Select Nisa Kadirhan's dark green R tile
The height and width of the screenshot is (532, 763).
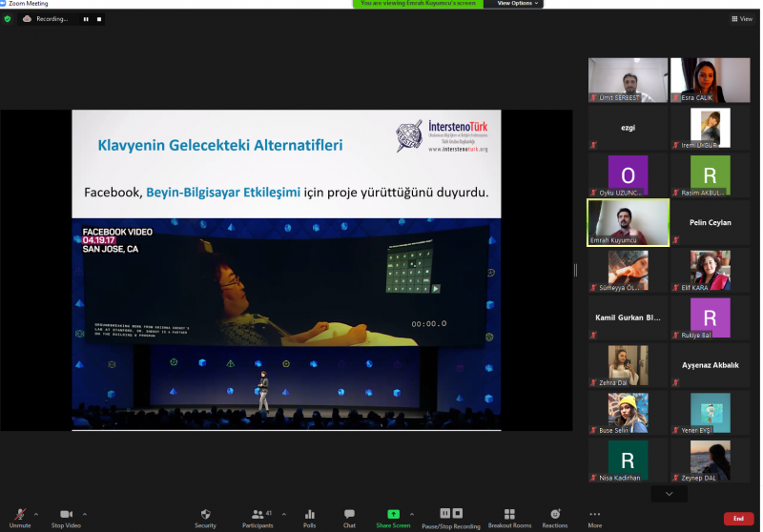click(x=628, y=460)
